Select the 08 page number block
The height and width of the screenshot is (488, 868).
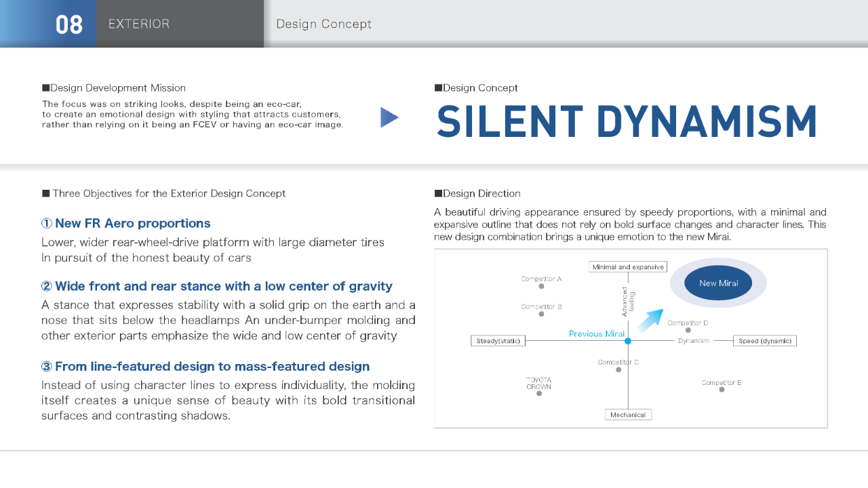[48, 24]
